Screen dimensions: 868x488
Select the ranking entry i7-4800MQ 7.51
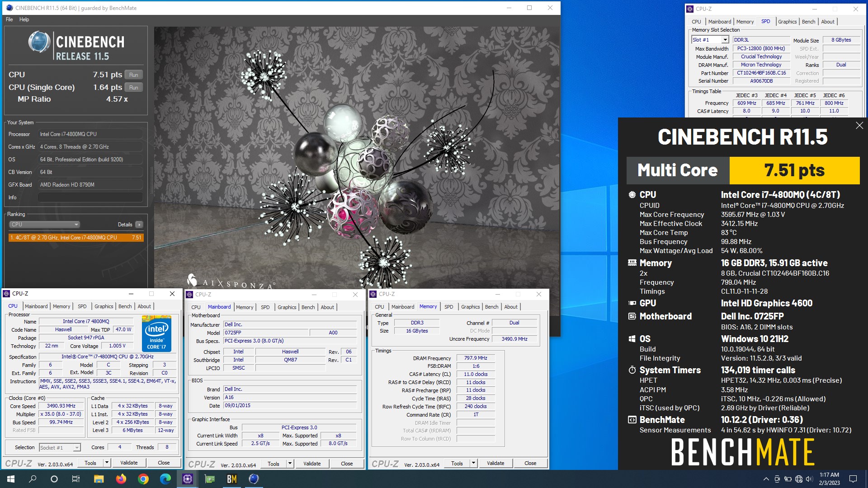pyautogui.click(x=76, y=238)
